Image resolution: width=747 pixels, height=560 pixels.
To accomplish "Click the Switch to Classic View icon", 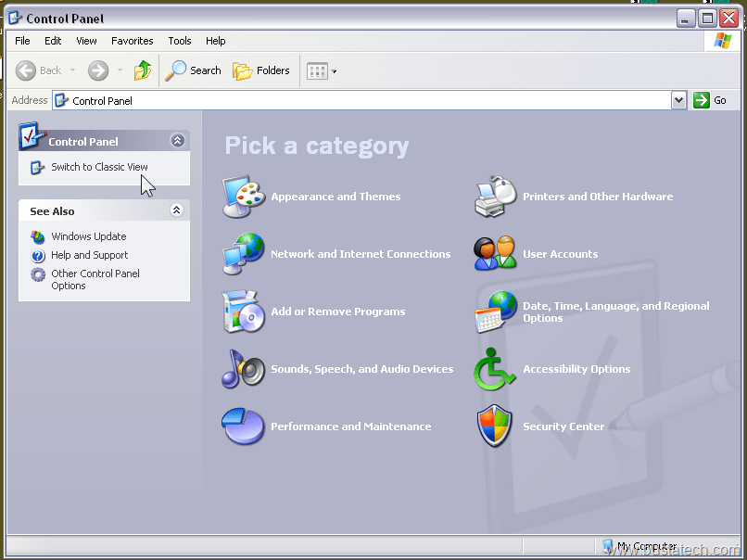I will (x=37, y=167).
